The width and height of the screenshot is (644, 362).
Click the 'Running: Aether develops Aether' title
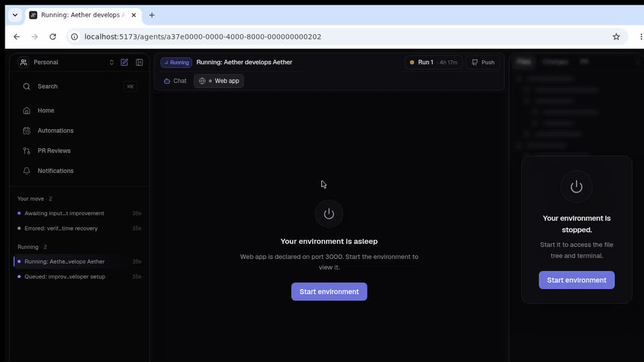pyautogui.click(x=244, y=62)
